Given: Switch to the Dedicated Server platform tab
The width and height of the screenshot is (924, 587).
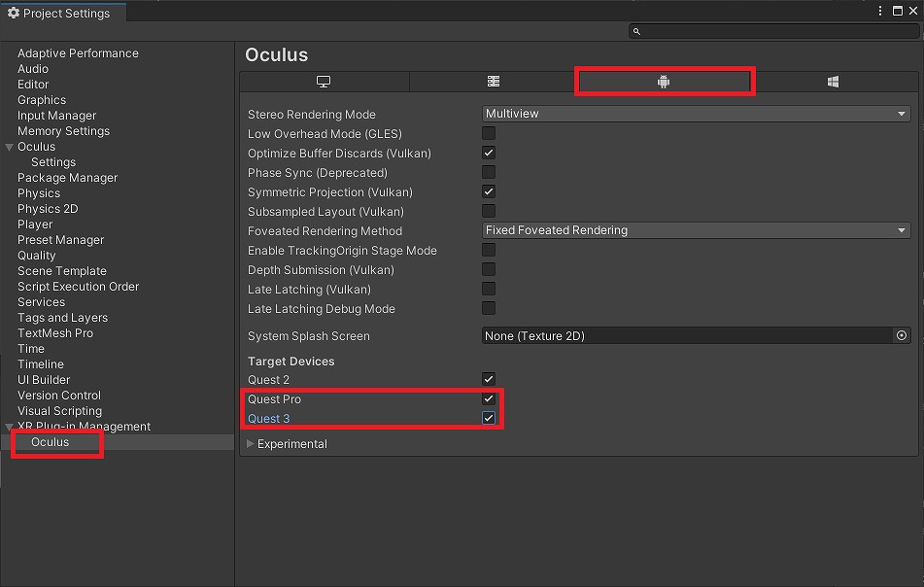Looking at the screenshot, I should pyautogui.click(x=494, y=82).
